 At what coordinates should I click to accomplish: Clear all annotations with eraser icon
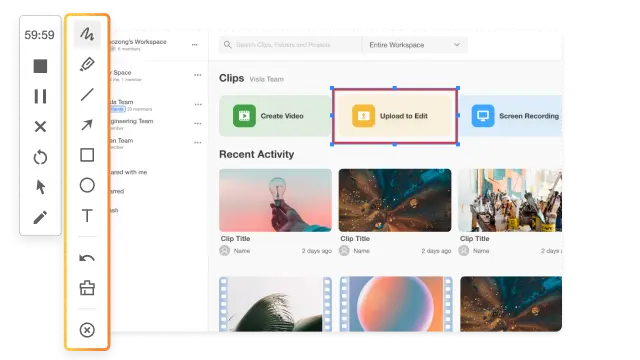(x=87, y=288)
